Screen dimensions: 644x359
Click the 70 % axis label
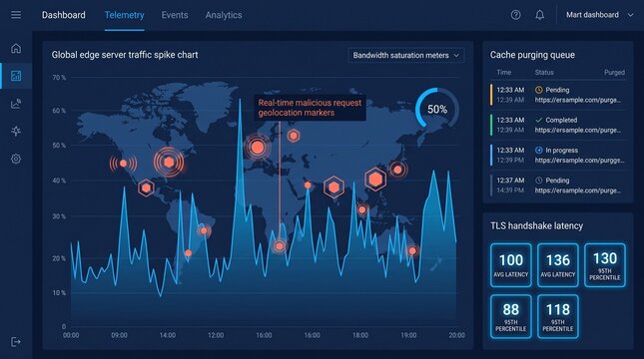point(59,77)
